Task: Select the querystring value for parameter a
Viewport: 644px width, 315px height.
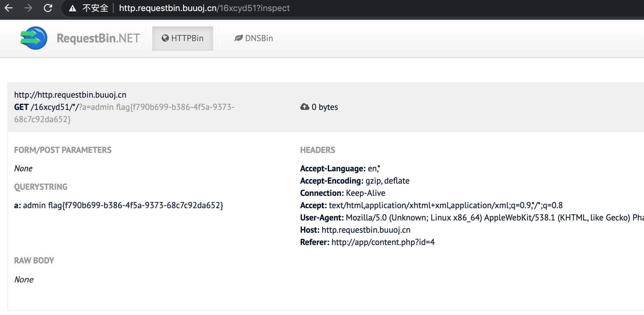Action: (123, 205)
